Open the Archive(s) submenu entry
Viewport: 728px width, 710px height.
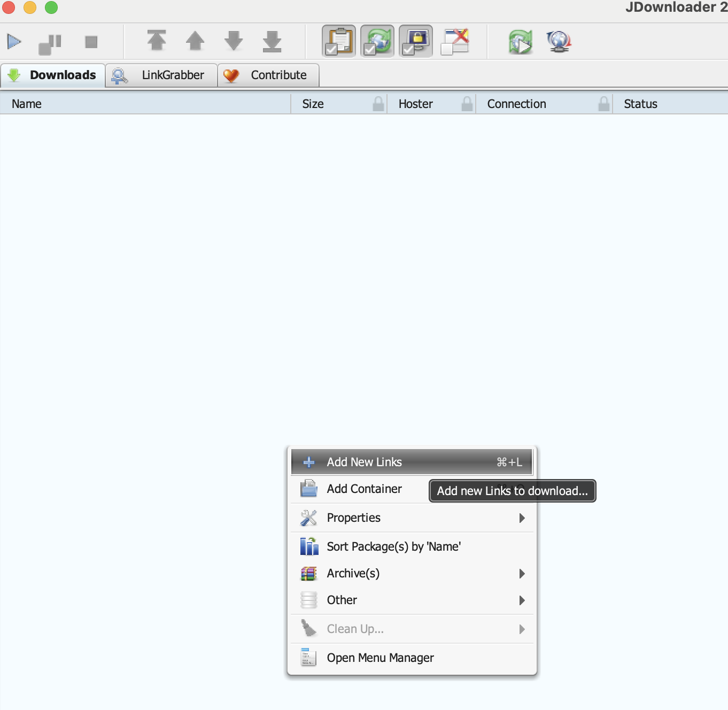click(x=412, y=573)
